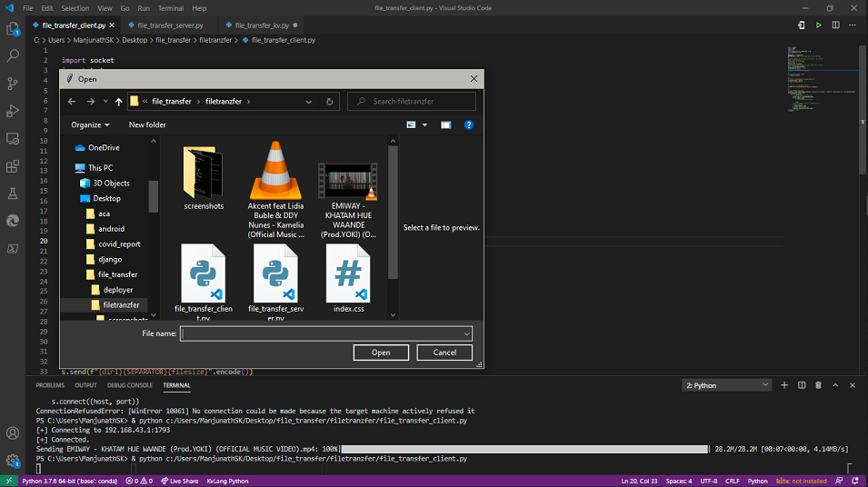868x487 pixels.
Task: Close the terminal panel
Action: 853,385
